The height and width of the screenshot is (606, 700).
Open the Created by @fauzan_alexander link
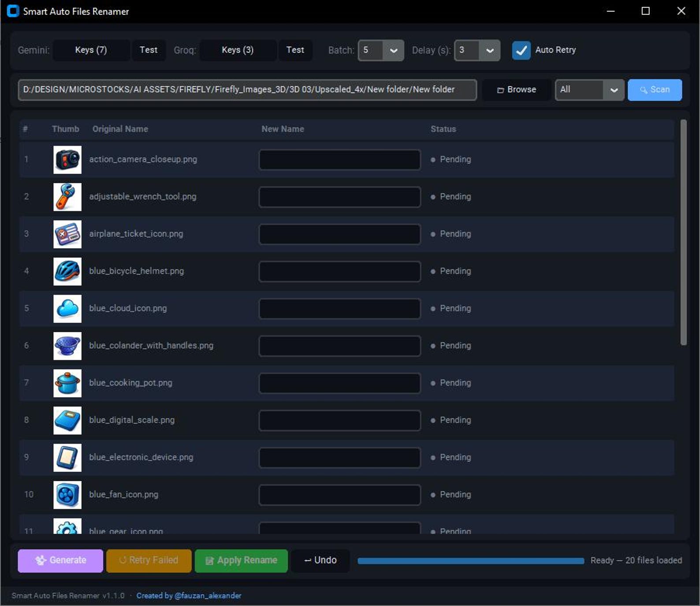189,596
